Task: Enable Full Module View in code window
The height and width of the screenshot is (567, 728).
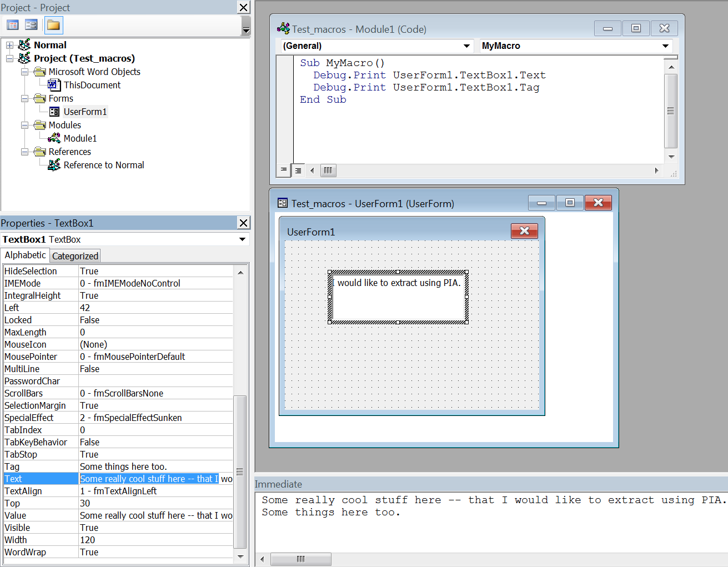Action: pyautogui.click(x=298, y=170)
